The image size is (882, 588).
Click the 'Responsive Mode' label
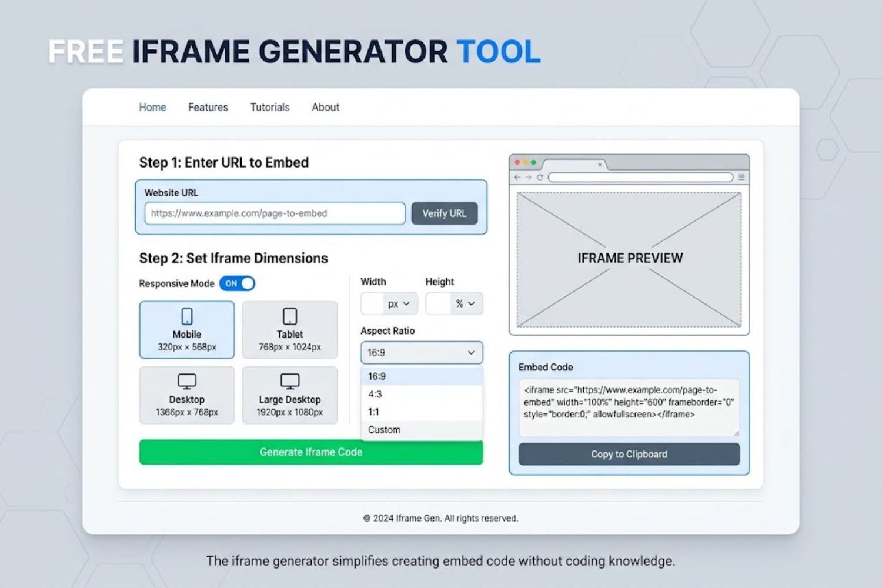[x=176, y=283]
